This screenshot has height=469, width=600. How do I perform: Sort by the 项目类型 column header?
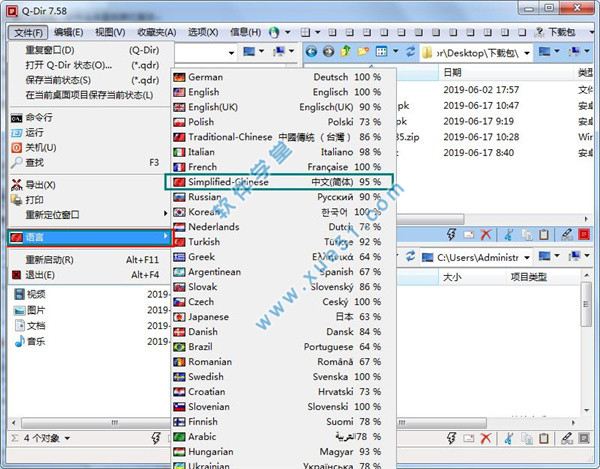tap(543, 277)
